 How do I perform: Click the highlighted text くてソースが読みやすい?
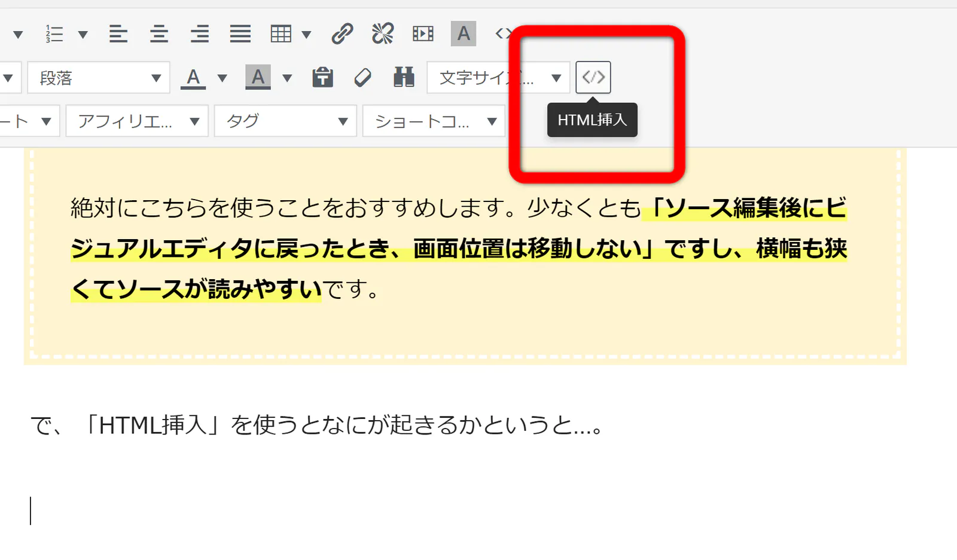[x=196, y=289]
